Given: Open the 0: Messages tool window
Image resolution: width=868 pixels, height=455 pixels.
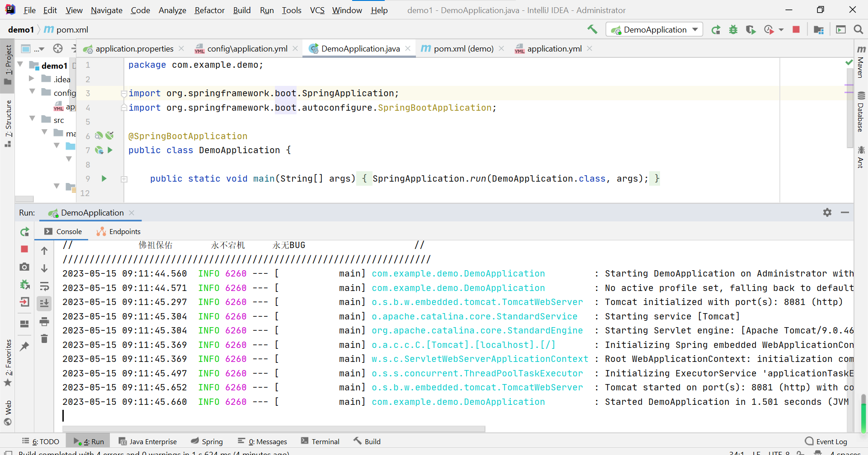Looking at the screenshot, I should click(x=263, y=441).
